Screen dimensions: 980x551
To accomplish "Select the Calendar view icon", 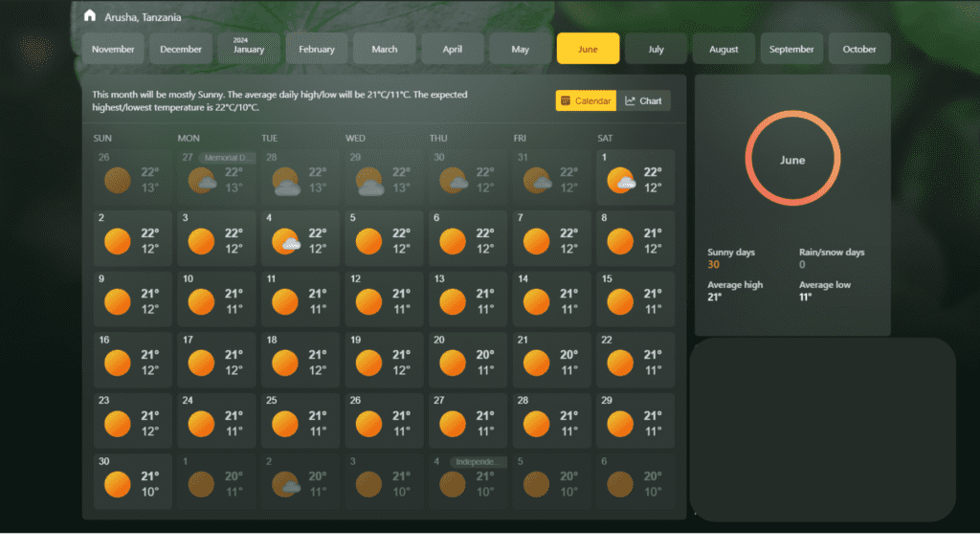I will tap(564, 100).
